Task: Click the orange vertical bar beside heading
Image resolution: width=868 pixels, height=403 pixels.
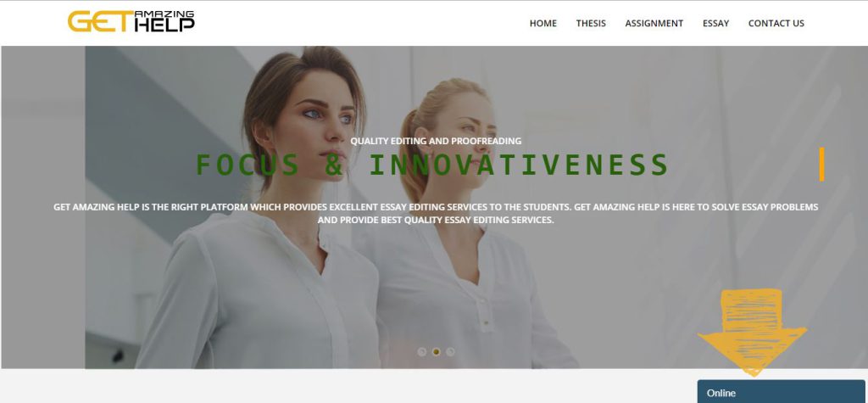Action: [x=821, y=164]
